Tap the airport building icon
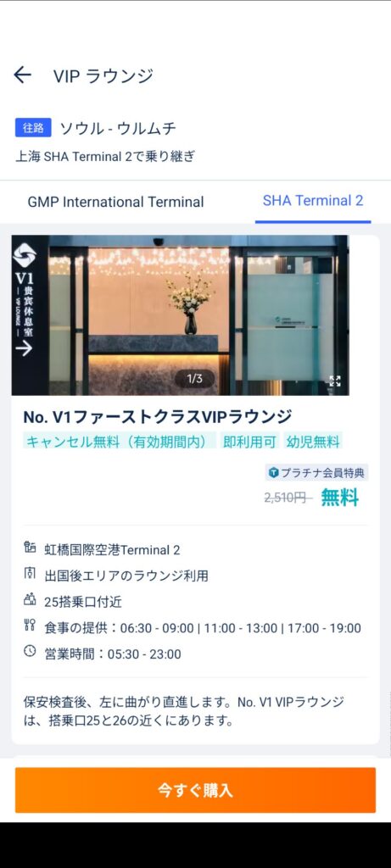 (x=30, y=548)
